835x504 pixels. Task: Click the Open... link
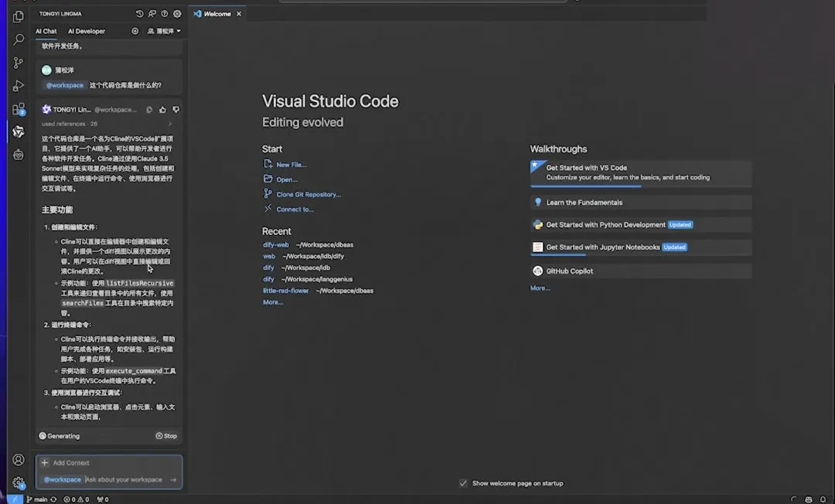pyautogui.click(x=287, y=179)
